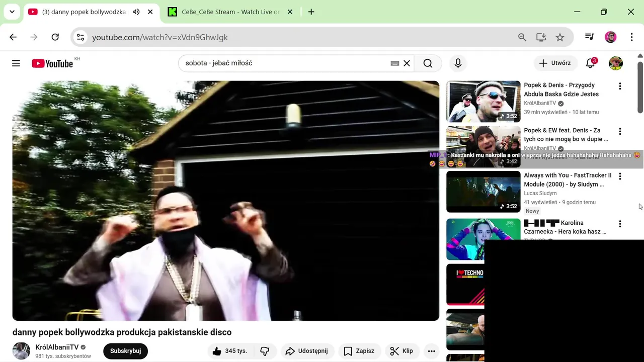This screenshot has width=644, height=362.
Task: Click the Utwórz create button
Action: [555, 63]
